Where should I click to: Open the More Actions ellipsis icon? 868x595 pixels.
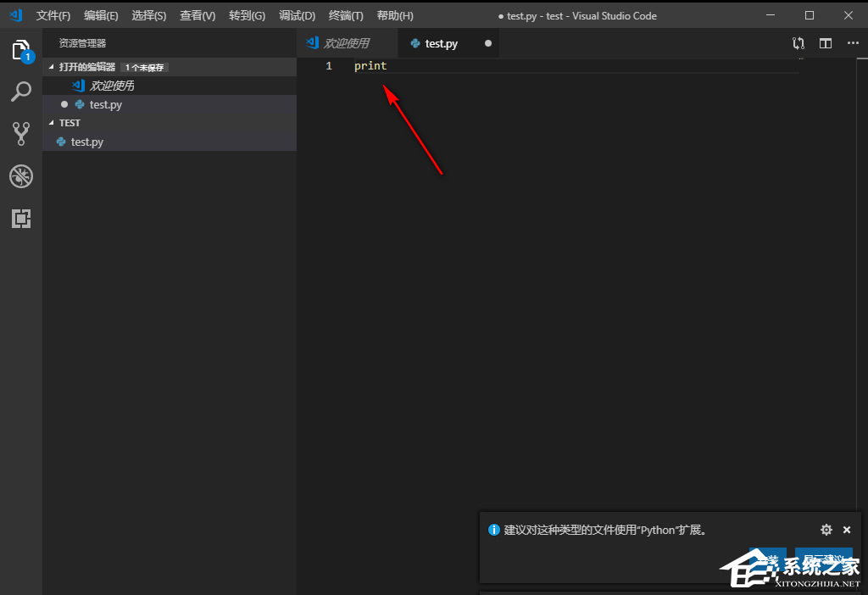[x=853, y=43]
